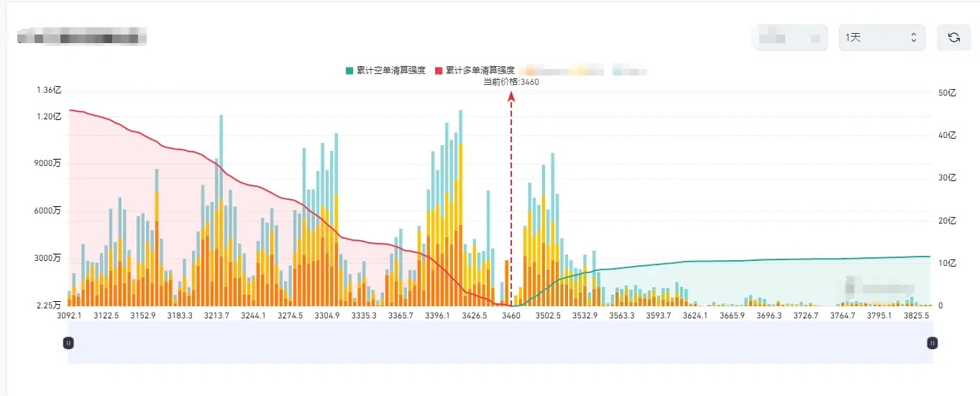980x396 pixels.
Task: Click the 1.36亿 left axis label
Action: coord(48,91)
